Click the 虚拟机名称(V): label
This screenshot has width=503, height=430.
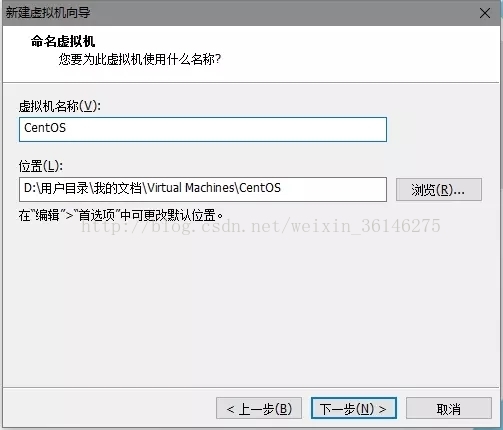point(60,106)
